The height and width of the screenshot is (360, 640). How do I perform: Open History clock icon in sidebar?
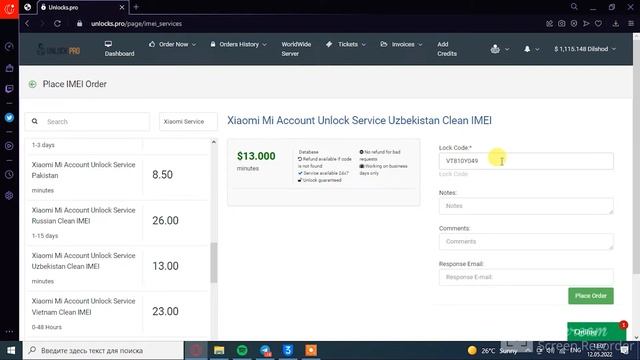[9, 174]
